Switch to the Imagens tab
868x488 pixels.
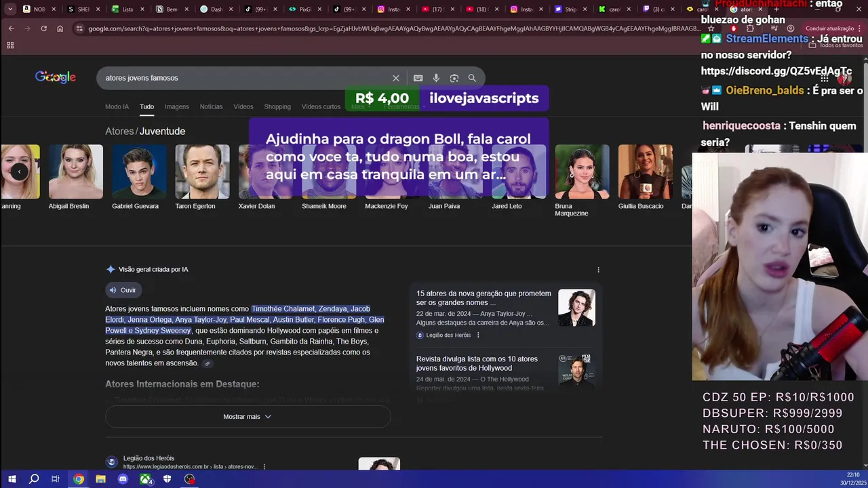click(x=177, y=107)
